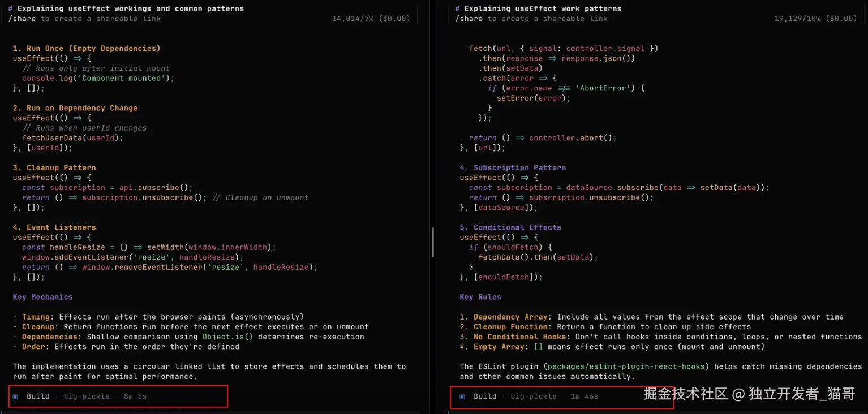Click the Object.is() code reference
This screenshot has width=868, height=414.
point(227,337)
